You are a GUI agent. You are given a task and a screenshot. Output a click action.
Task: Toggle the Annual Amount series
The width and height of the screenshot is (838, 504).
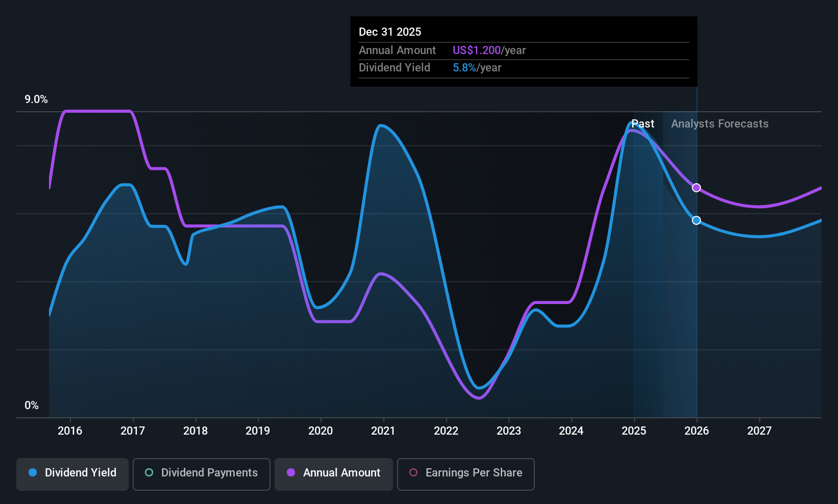tap(334, 474)
